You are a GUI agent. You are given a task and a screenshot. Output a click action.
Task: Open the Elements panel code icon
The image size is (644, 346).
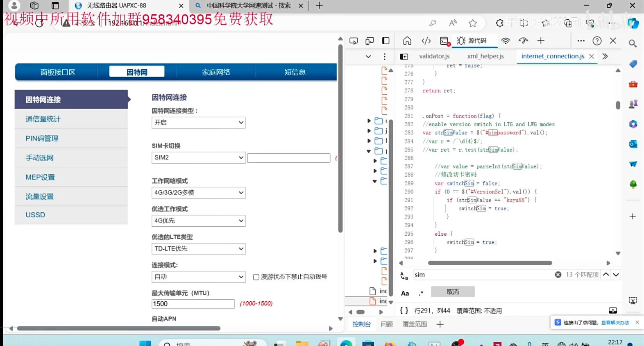426,41
